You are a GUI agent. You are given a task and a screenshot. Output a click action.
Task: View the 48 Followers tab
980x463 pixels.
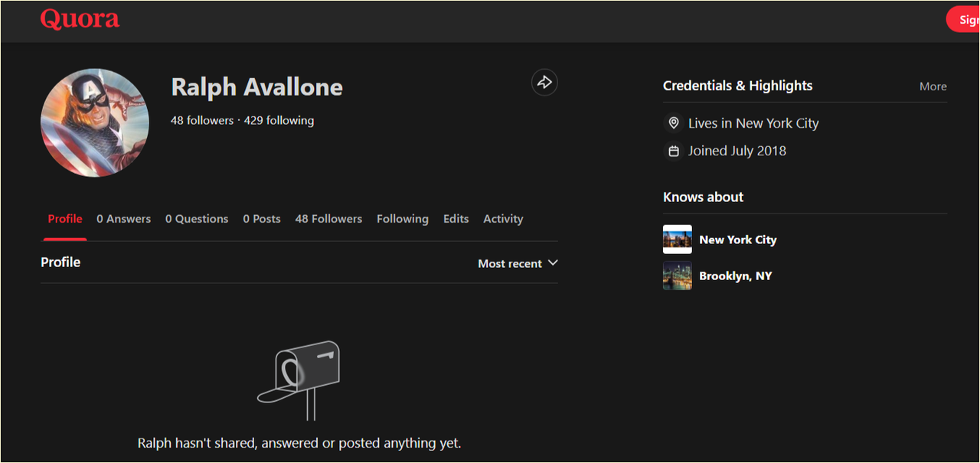pos(328,219)
